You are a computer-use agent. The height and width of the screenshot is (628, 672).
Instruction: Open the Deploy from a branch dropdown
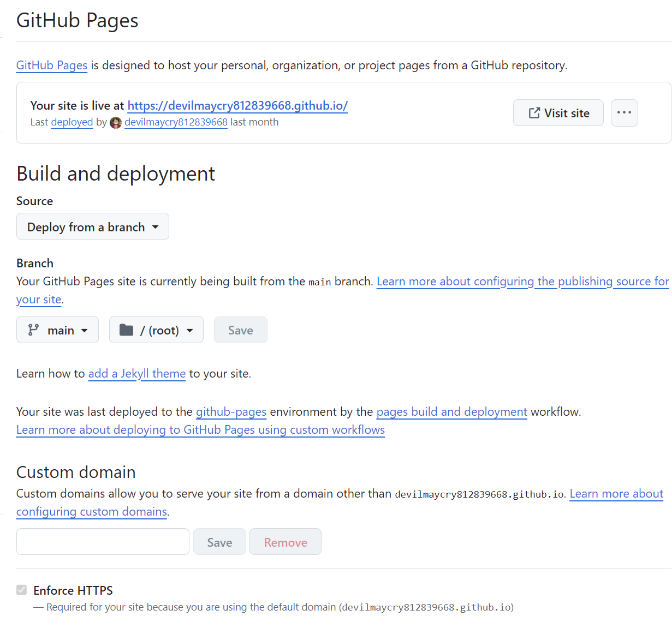point(93,227)
